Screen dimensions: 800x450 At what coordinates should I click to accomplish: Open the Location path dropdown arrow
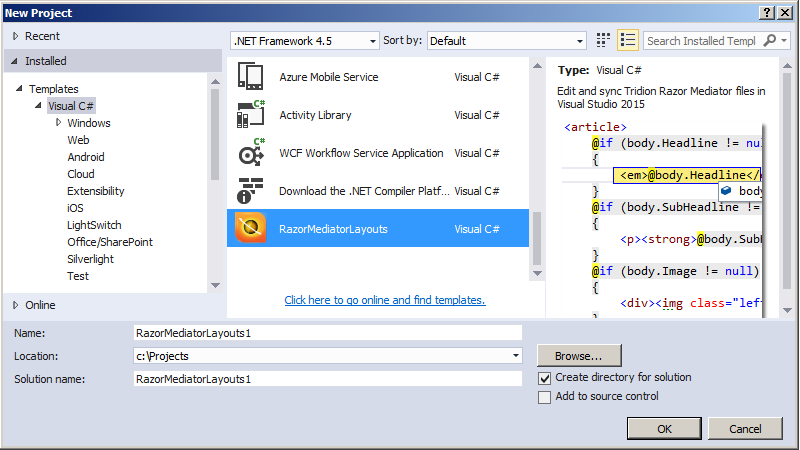516,356
